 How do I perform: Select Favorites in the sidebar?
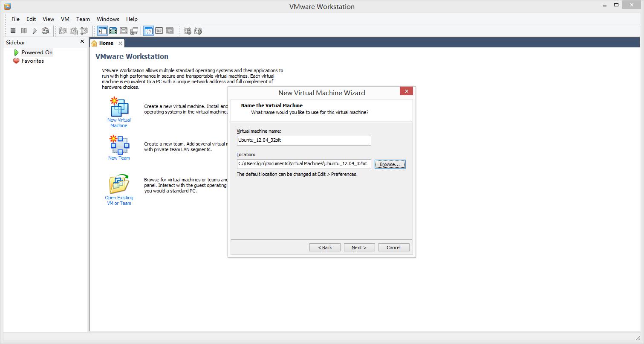[x=33, y=61]
